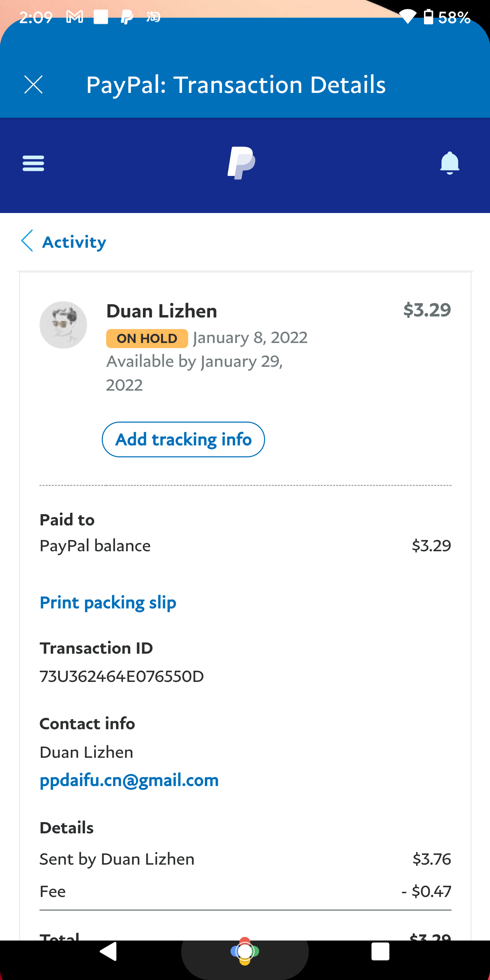
Task: Go back via Activity chevron arrow
Action: 27,241
